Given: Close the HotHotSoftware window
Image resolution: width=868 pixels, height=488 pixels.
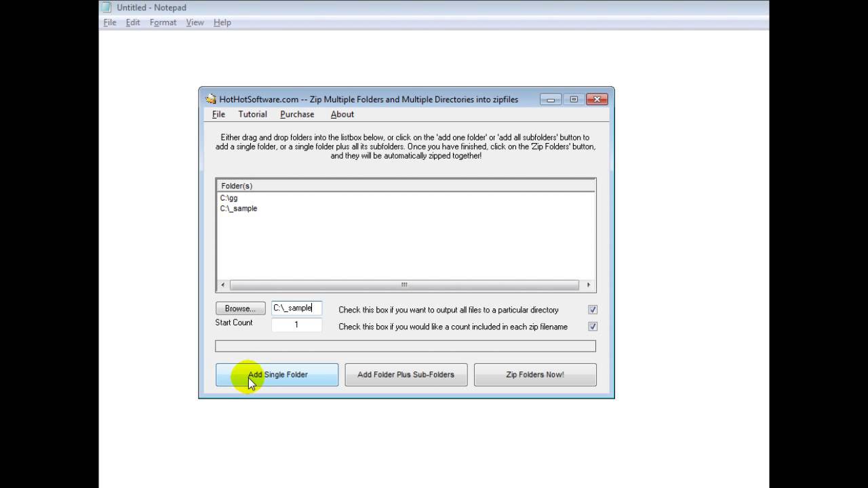Looking at the screenshot, I should [x=597, y=99].
